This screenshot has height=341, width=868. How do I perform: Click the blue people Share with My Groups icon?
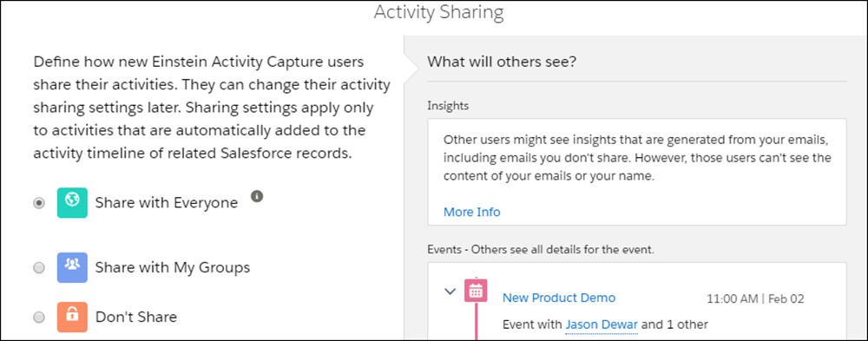click(x=72, y=268)
